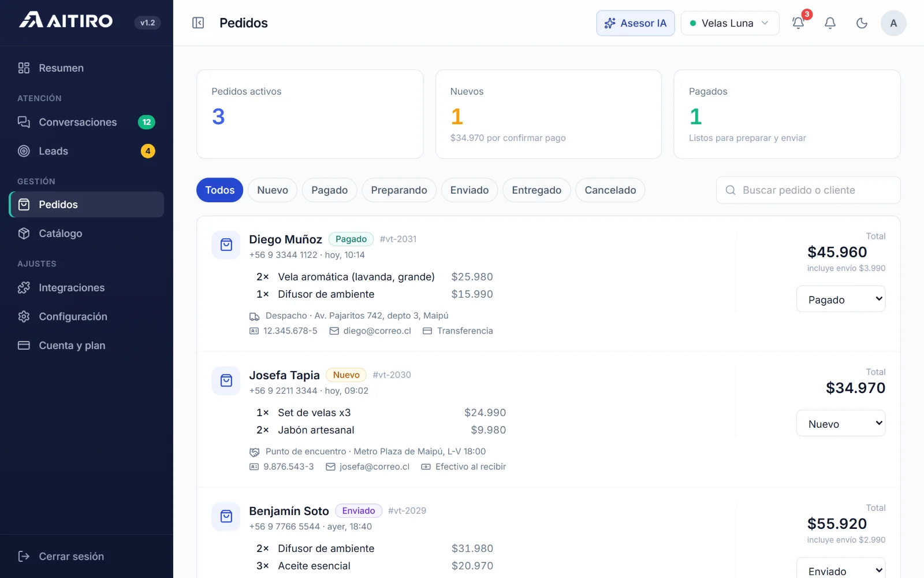The image size is (924, 578).
Task: Click order number #vt-2030
Action: (x=392, y=375)
